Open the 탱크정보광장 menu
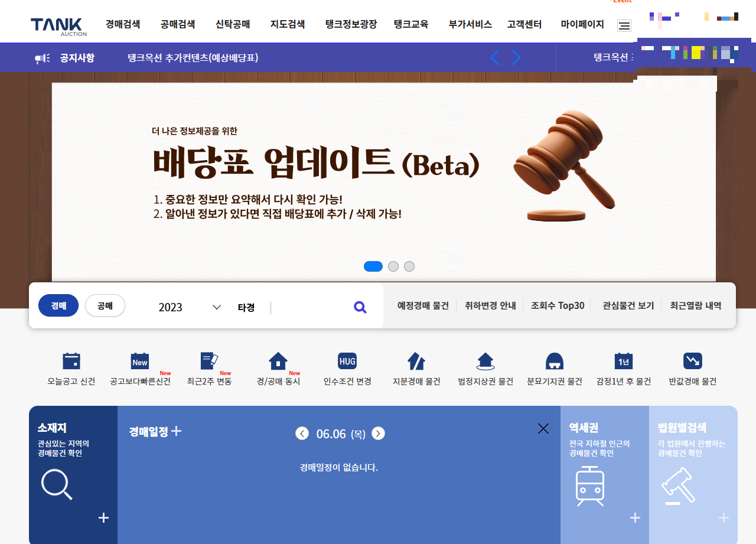This screenshot has height=544, width=756. click(x=351, y=24)
